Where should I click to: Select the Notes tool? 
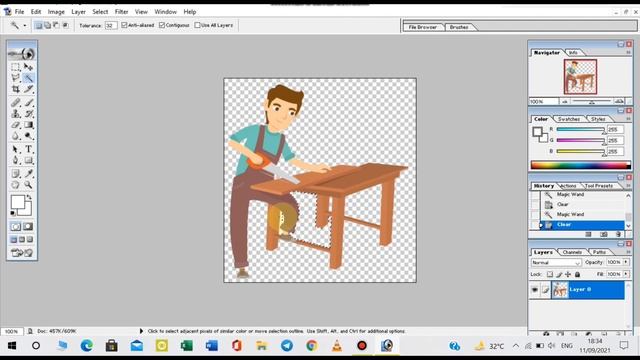(16, 174)
